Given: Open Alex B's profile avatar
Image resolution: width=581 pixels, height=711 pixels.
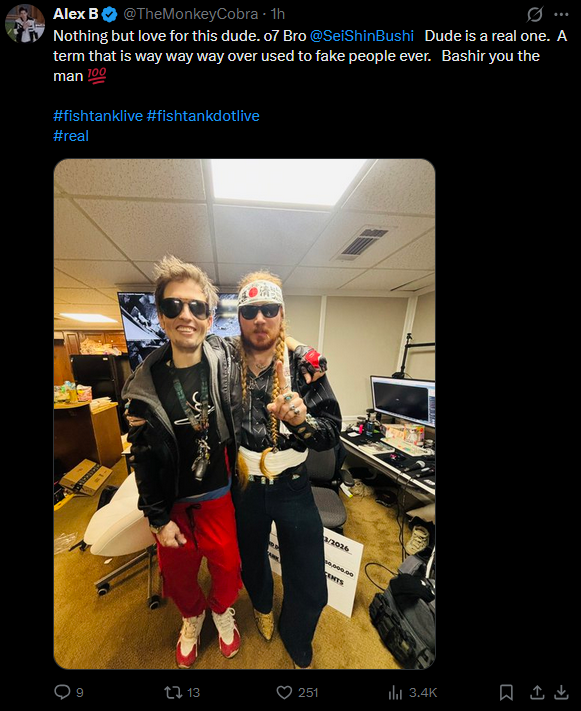Looking at the screenshot, I should [x=24, y=23].
